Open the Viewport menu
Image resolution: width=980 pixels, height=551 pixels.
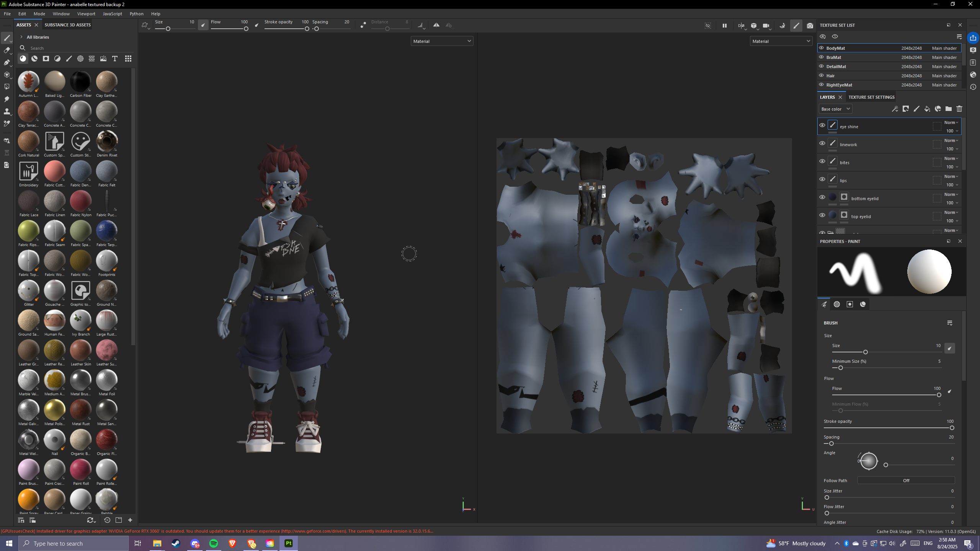(x=86, y=14)
